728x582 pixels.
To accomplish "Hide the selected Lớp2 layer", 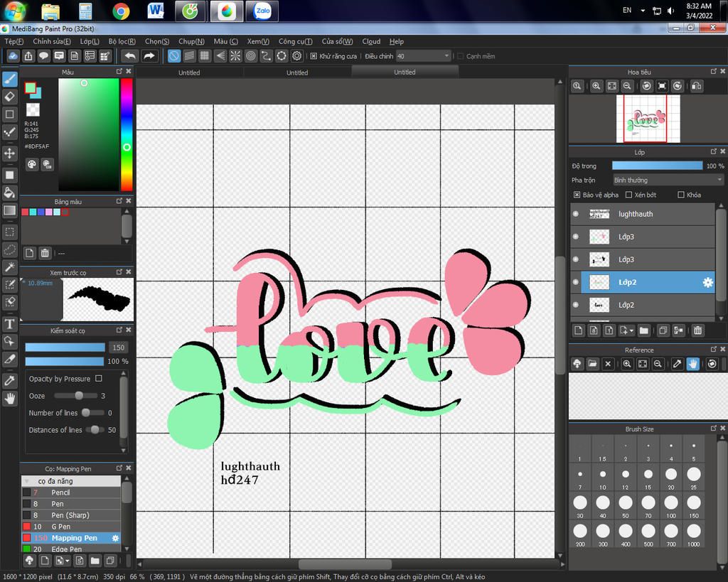I will click(x=576, y=282).
